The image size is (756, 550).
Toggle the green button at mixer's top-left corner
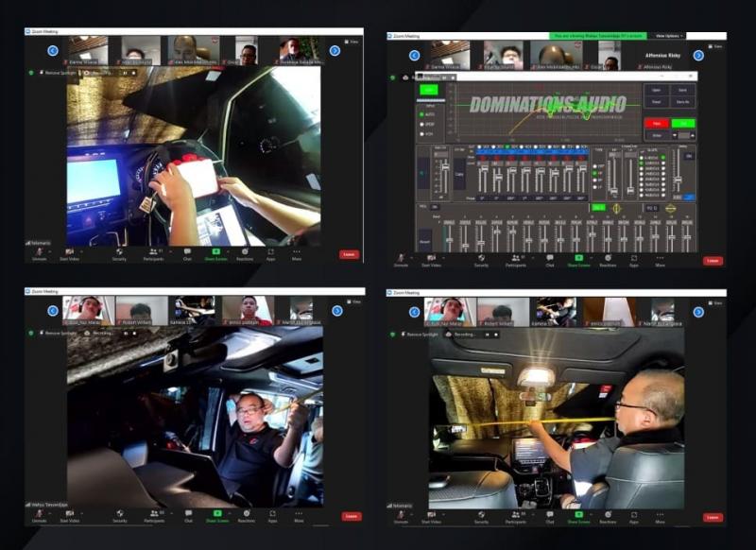click(429, 91)
